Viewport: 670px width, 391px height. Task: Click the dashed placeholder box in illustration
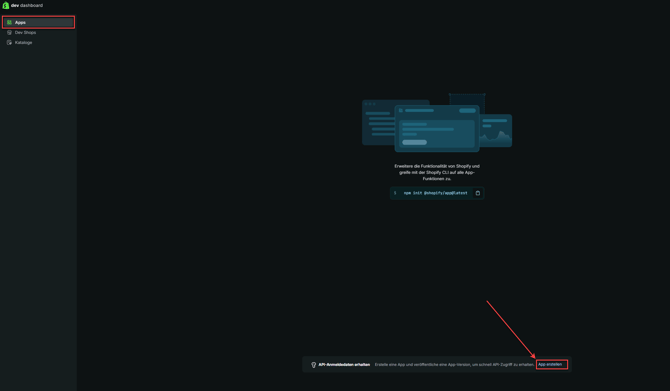(x=467, y=100)
